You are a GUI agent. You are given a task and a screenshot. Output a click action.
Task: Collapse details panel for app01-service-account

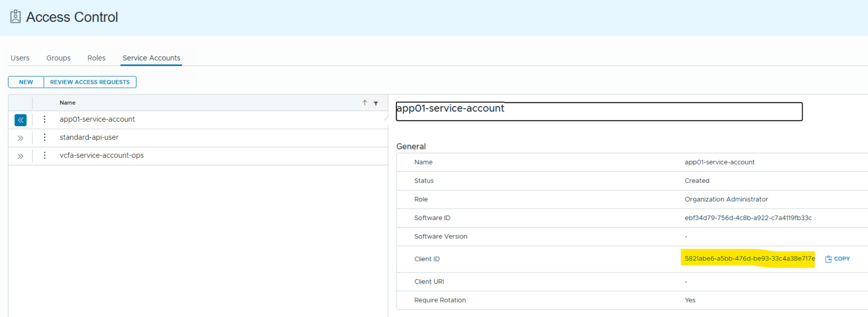pyautogui.click(x=20, y=120)
